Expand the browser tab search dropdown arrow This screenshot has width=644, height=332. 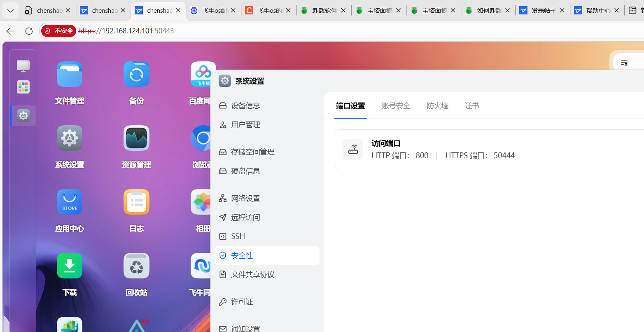(x=10, y=10)
